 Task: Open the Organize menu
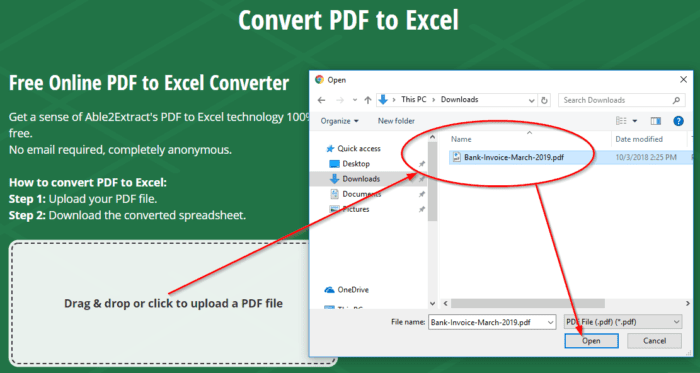pos(340,121)
